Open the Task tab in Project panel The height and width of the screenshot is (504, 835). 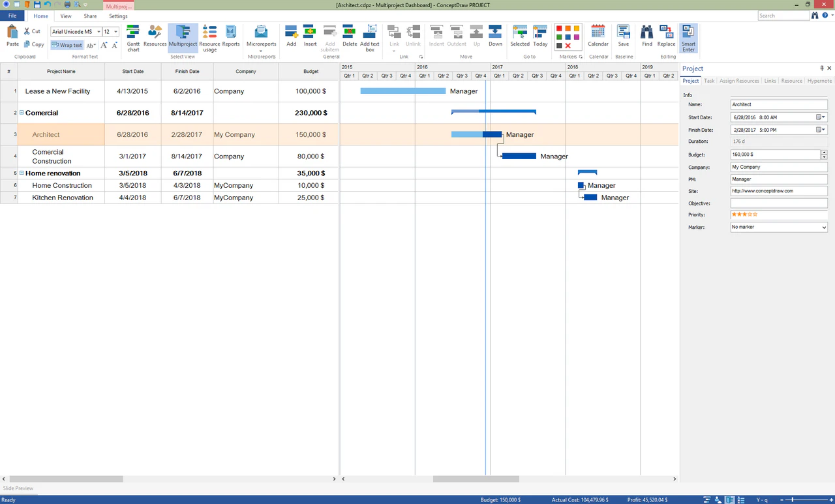coord(709,80)
